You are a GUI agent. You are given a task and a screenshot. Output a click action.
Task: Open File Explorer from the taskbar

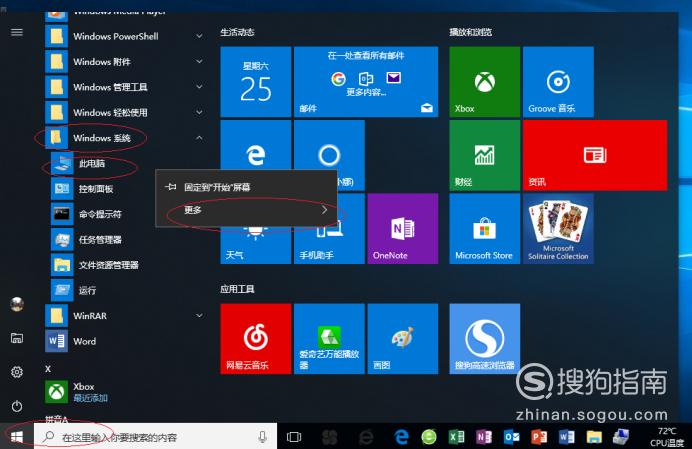click(x=594, y=437)
